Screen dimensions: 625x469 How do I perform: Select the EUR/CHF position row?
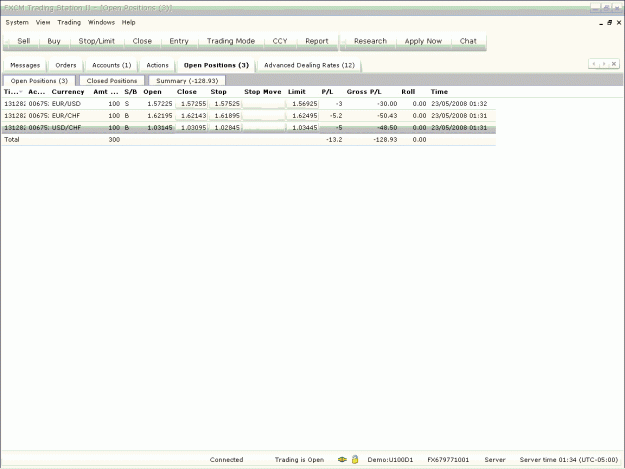pyautogui.click(x=249, y=116)
